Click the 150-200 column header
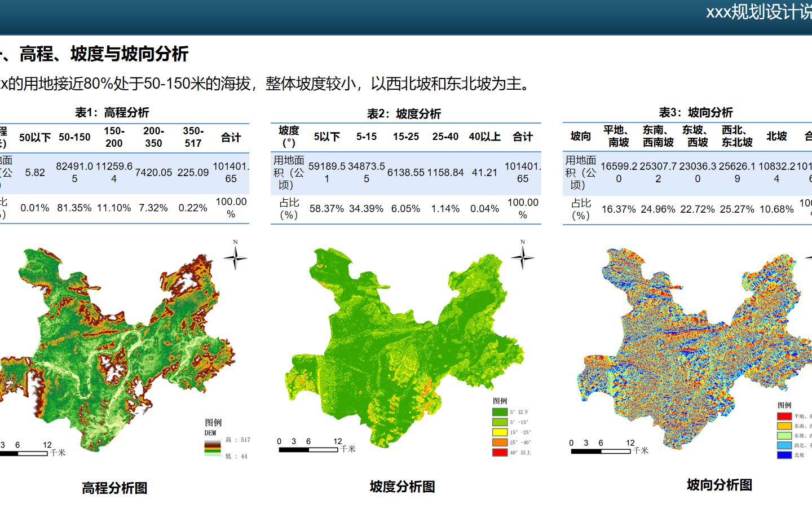The height and width of the screenshot is (508, 812). [x=114, y=137]
